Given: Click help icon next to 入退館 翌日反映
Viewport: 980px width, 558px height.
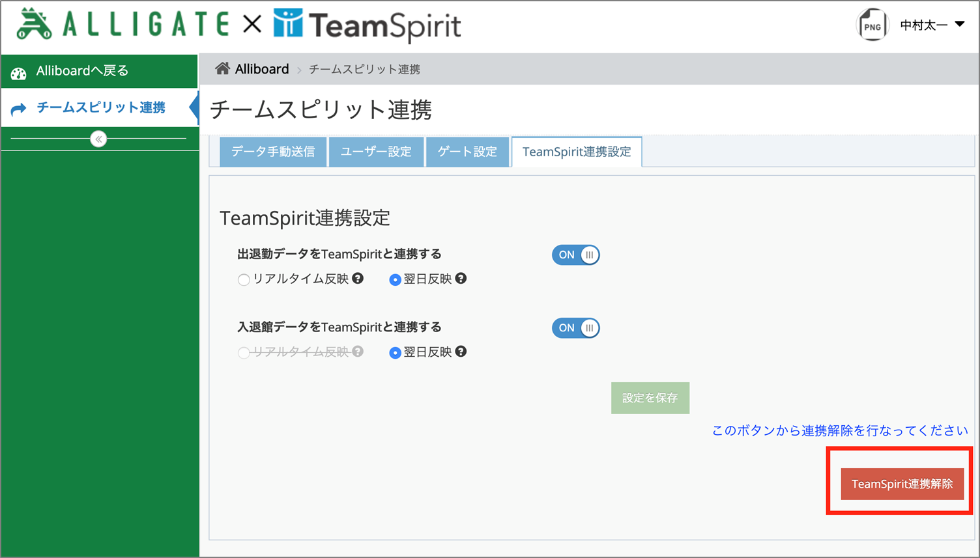Looking at the screenshot, I should (x=461, y=351).
